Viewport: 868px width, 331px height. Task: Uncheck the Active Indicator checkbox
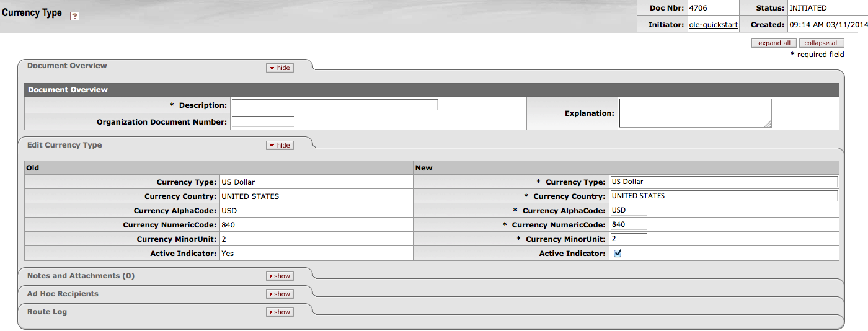(x=618, y=253)
